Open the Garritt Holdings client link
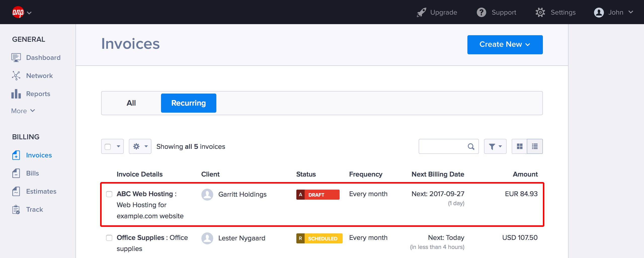This screenshot has height=258, width=644. (242, 194)
